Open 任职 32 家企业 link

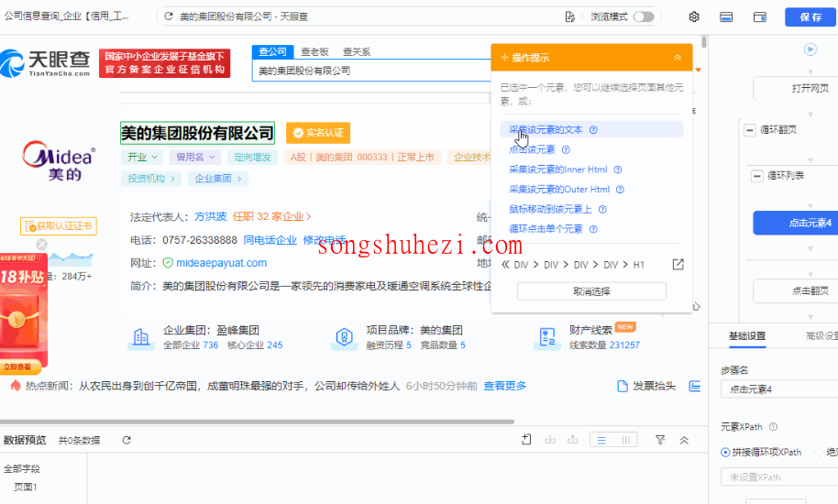[x=271, y=216]
